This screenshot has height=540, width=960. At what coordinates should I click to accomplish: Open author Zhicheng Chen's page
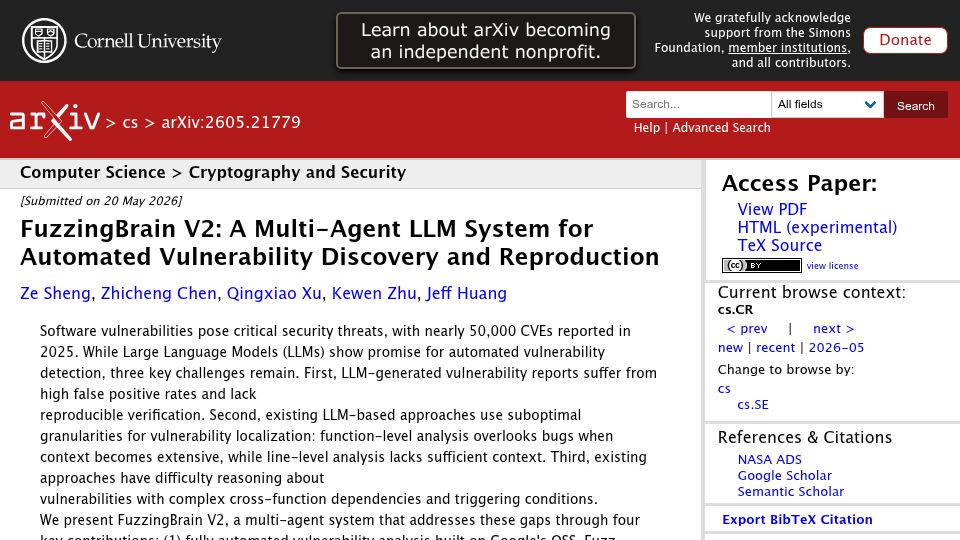pyautogui.click(x=159, y=293)
